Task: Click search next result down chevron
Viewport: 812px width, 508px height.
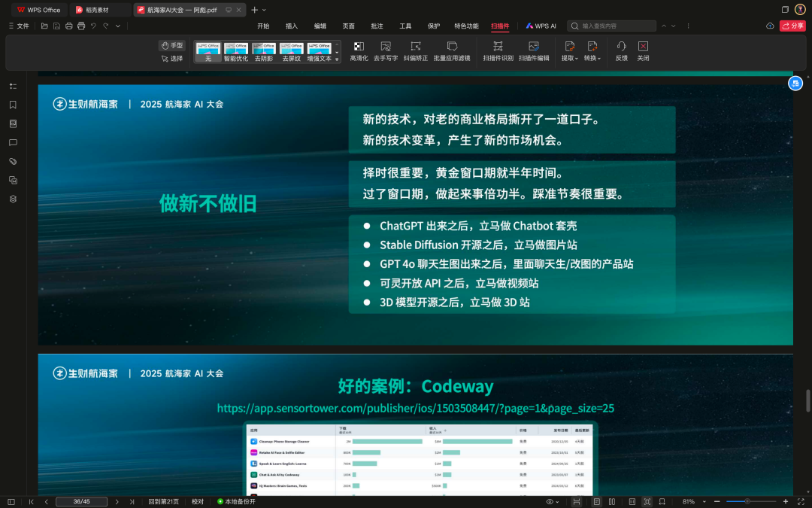Action: click(673, 26)
